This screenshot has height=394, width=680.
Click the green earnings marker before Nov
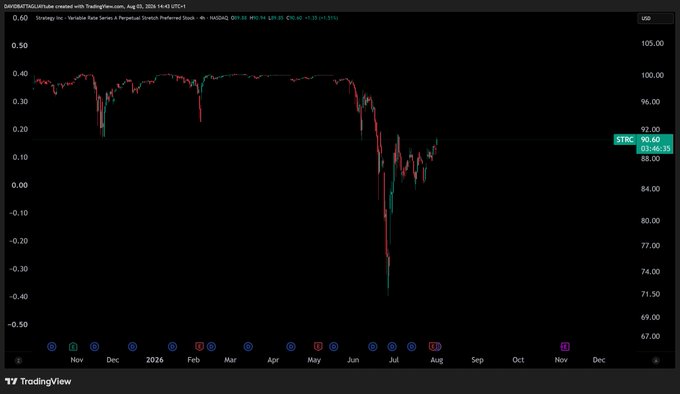pos(73,346)
